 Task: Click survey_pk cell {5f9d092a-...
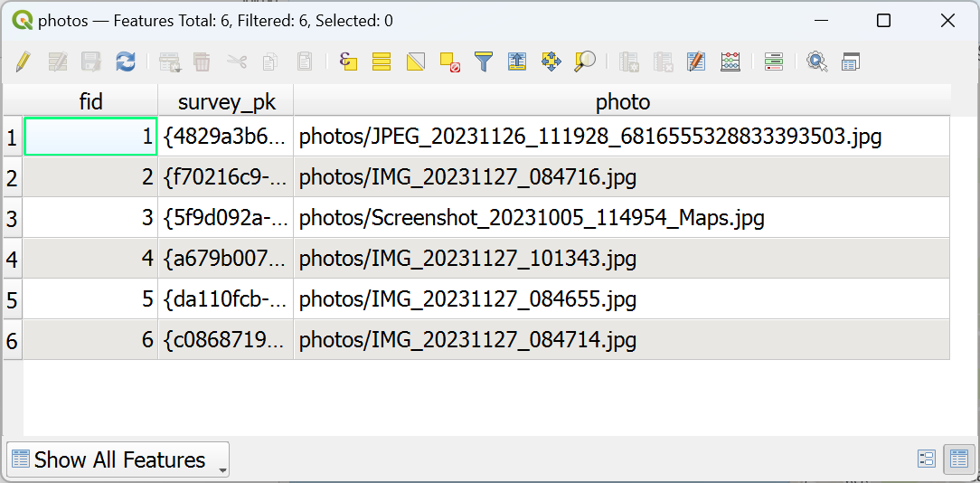pos(226,218)
